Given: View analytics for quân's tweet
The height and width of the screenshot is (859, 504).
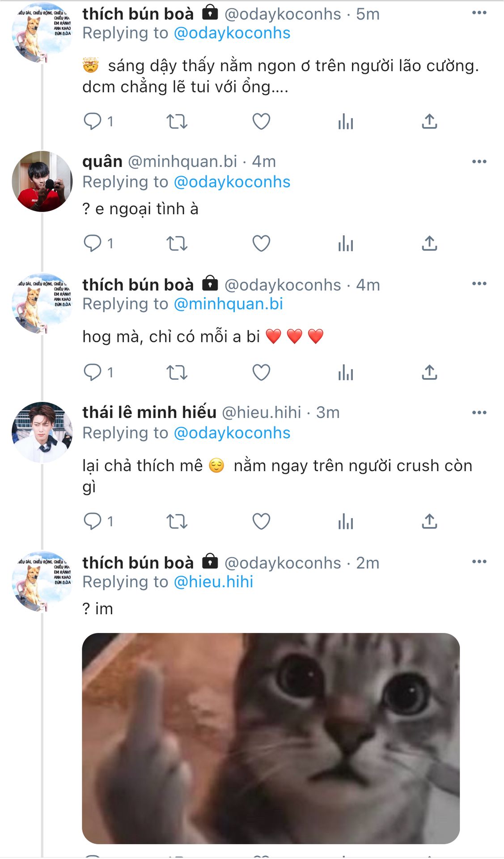Looking at the screenshot, I should tap(346, 243).
